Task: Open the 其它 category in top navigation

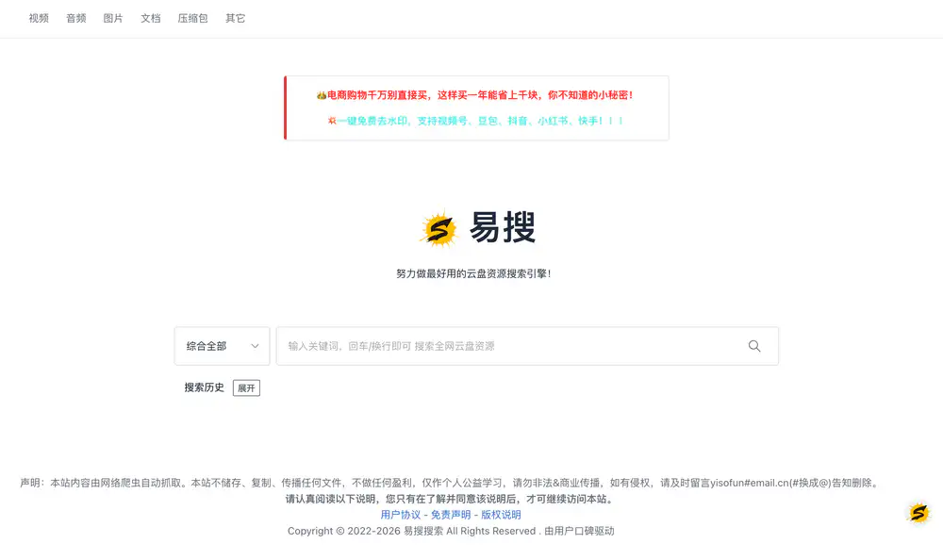Action: coord(235,19)
